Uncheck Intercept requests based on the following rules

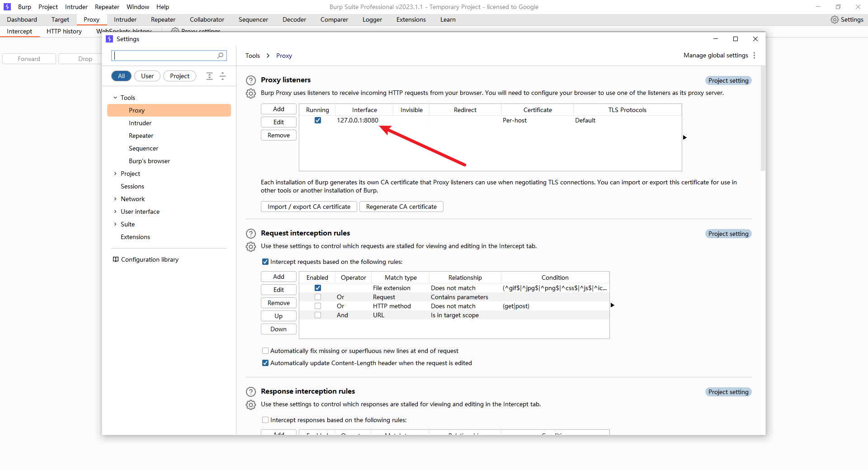coord(265,262)
